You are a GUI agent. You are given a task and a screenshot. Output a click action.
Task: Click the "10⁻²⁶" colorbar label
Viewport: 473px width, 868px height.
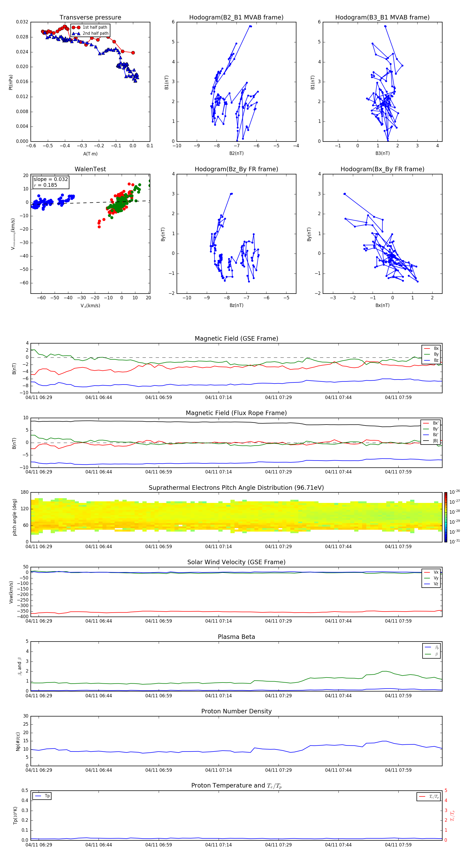(x=455, y=492)
